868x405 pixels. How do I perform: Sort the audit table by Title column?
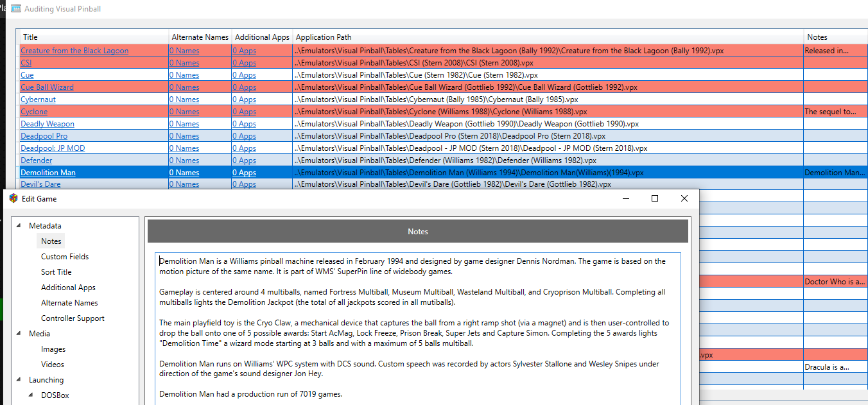tap(94, 37)
